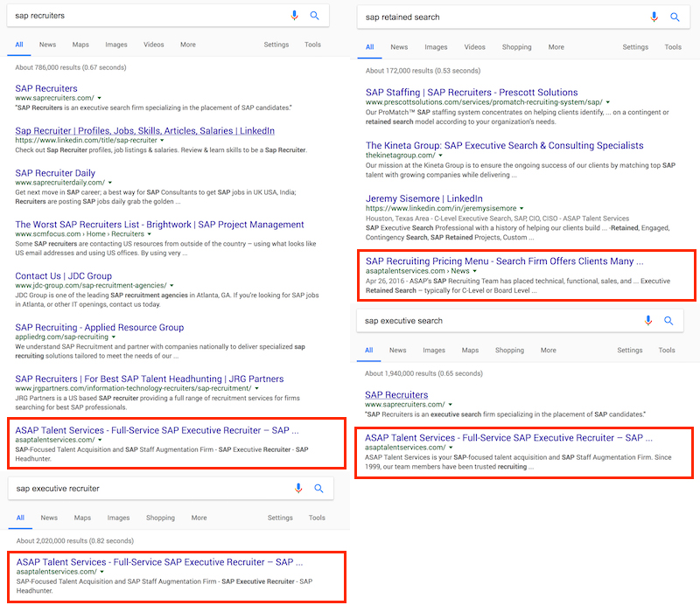This screenshot has height=612, width=700.
Task: Click magnifier icon in 'sap executive recruiter' box
Action: (318, 488)
